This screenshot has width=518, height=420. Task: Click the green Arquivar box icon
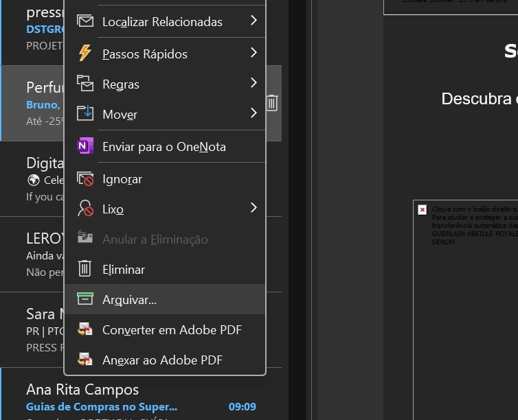pos(85,299)
